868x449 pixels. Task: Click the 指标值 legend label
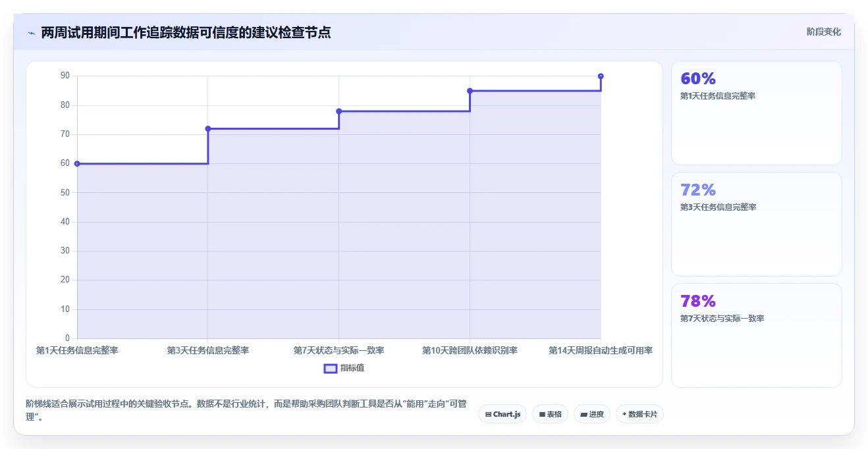(352, 368)
